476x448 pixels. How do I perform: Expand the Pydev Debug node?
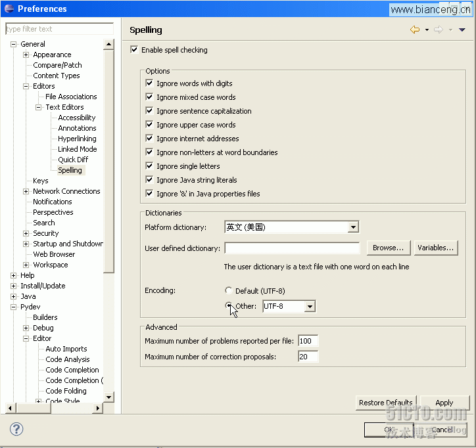pos(26,328)
